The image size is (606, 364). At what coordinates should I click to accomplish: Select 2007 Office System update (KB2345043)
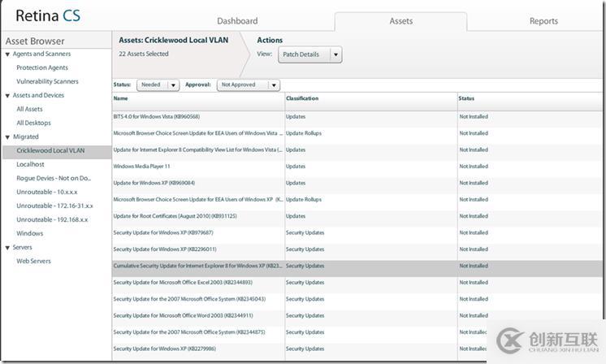click(x=357, y=300)
